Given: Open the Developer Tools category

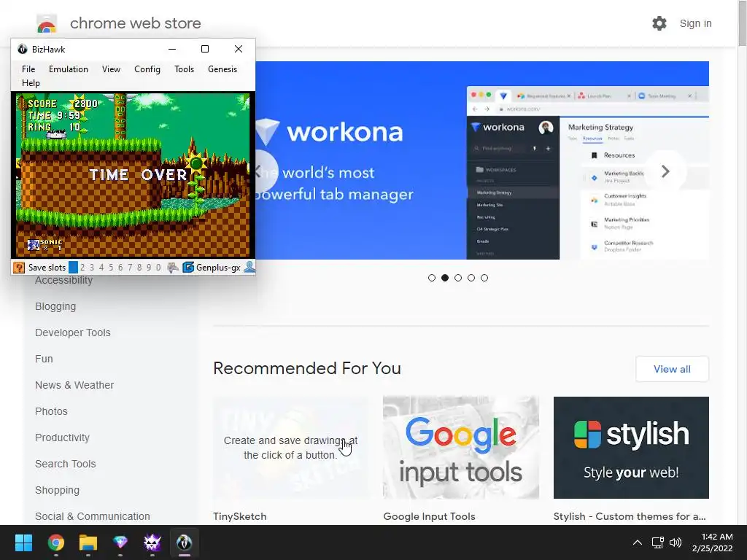Looking at the screenshot, I should point(73,332).
